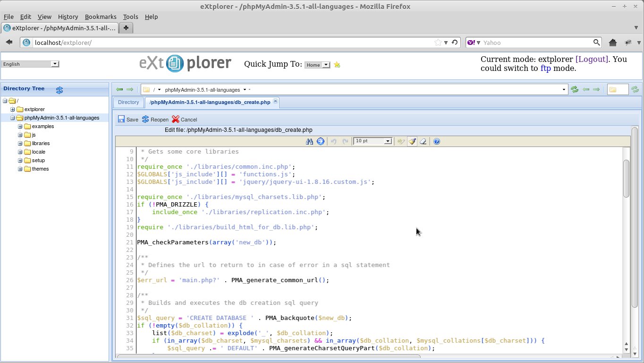Click the folder icon in the path bar
The image size is (644, 363).
[146, 90]
